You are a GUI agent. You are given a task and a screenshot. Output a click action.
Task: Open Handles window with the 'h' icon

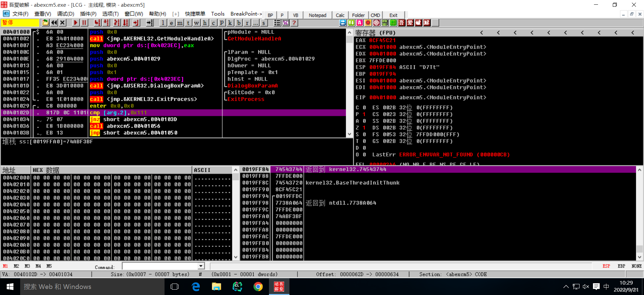(205, 23)
